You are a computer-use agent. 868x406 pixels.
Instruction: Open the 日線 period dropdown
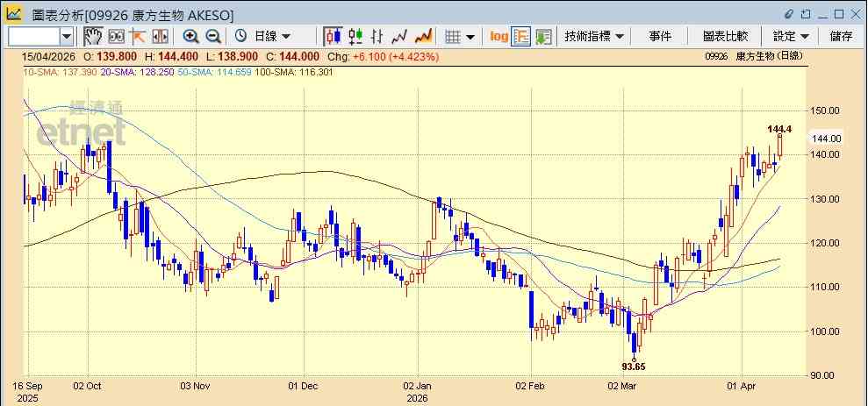pos(272,37)
